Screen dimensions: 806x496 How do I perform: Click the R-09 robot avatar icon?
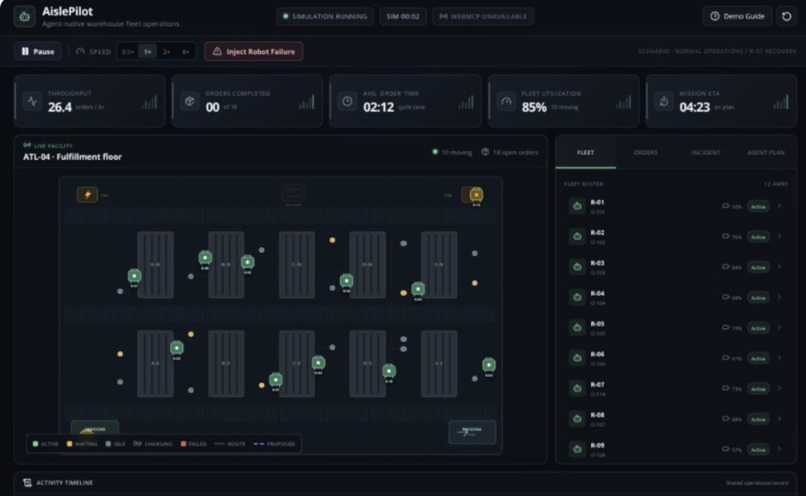(577, 449)
